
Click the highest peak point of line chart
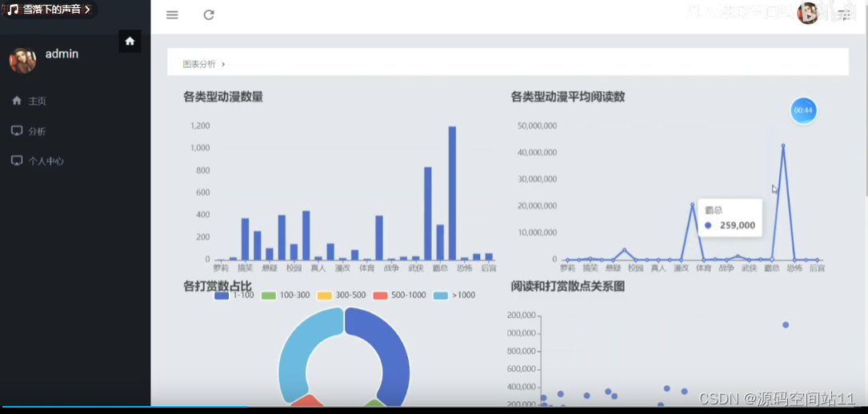coord(782,145)
